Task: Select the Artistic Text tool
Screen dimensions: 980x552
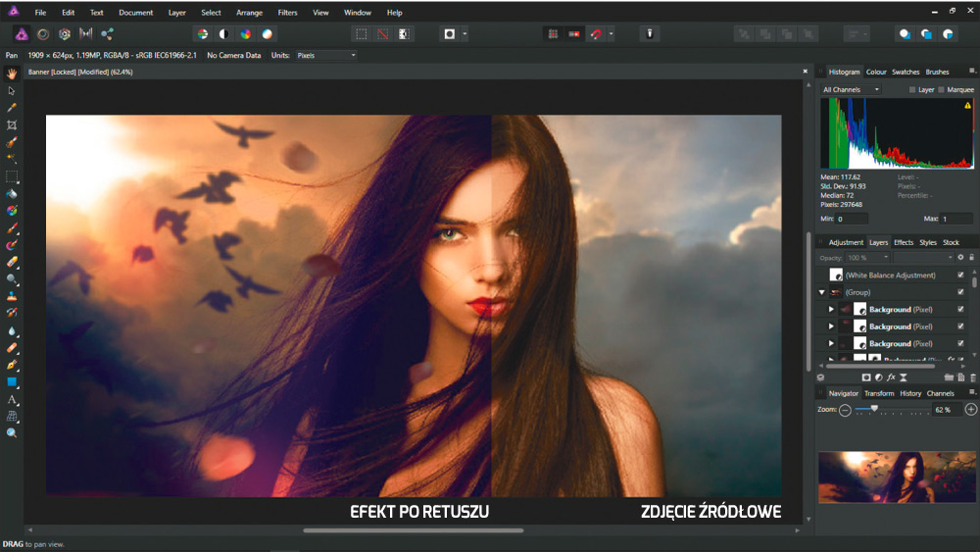Action: (11, 399)
